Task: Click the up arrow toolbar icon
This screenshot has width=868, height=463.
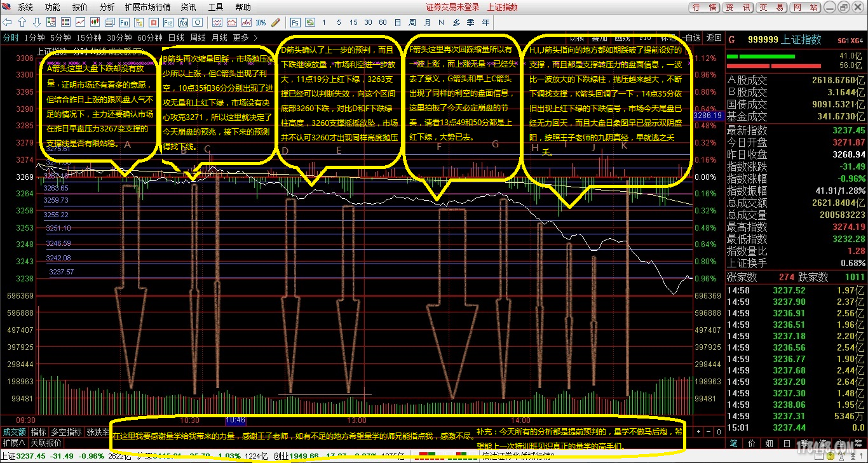Action: point(22,22)
